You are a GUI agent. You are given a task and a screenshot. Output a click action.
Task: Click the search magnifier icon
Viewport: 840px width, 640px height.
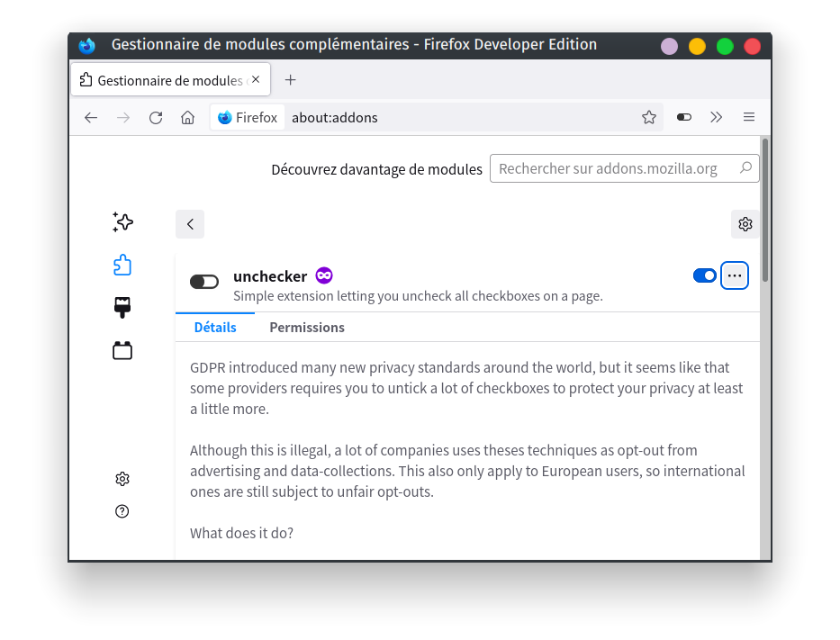coord(745,168)
